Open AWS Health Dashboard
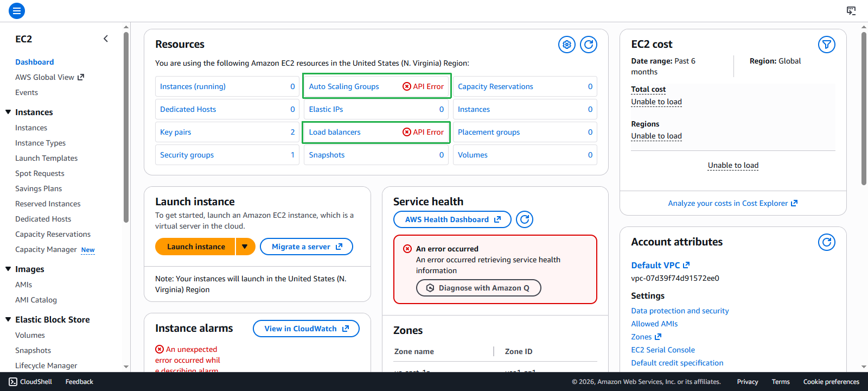This screenshot has width=868, height=391. click(452, 219)
